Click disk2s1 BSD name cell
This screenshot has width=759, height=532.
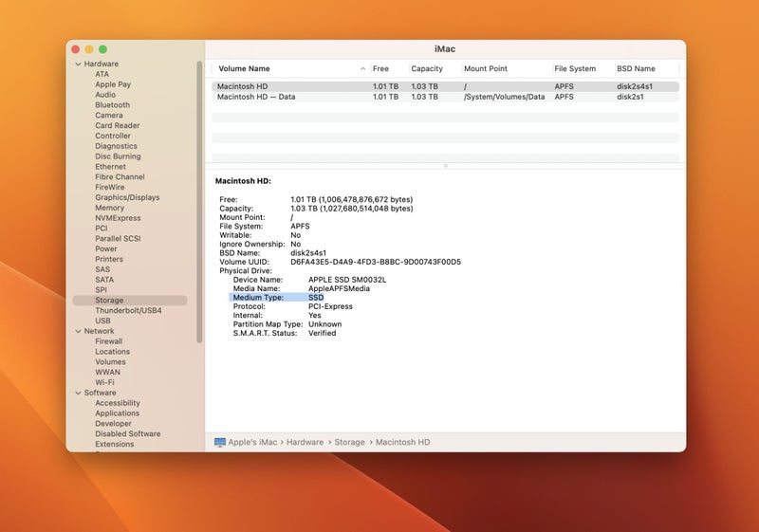630,97
